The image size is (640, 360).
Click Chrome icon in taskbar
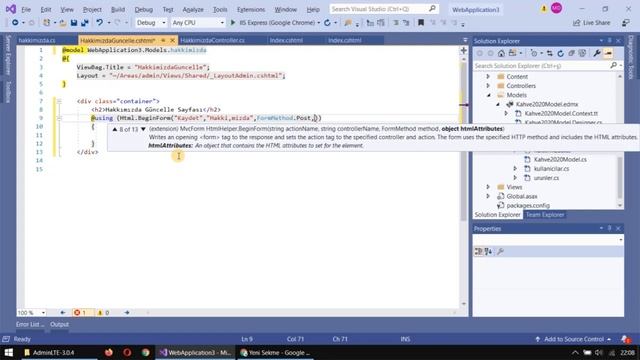145,352
